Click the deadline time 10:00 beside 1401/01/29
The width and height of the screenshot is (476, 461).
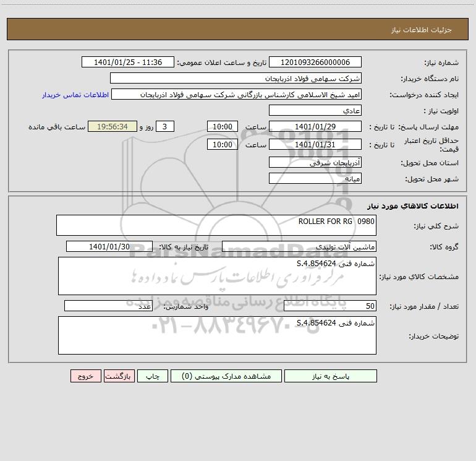pyautogui.click(x=222, y=126)
